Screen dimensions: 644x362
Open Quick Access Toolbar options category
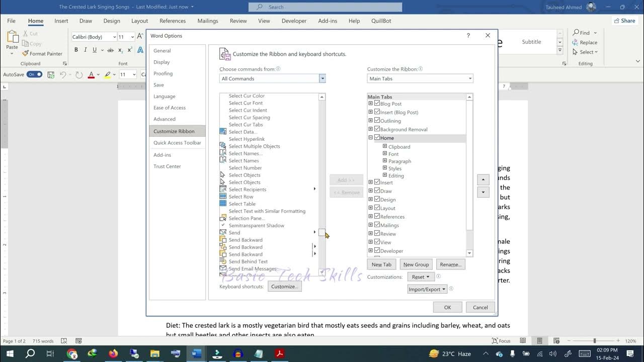(177, 143)
